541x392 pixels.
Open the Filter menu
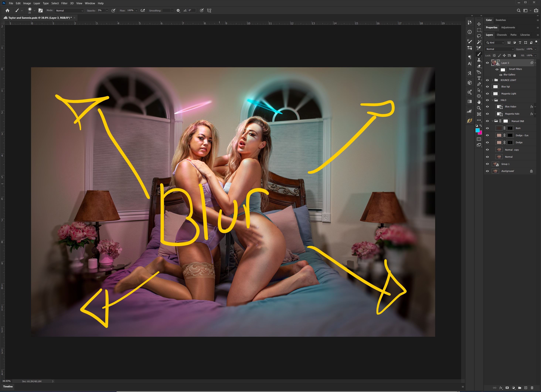(x=64, y=3)
